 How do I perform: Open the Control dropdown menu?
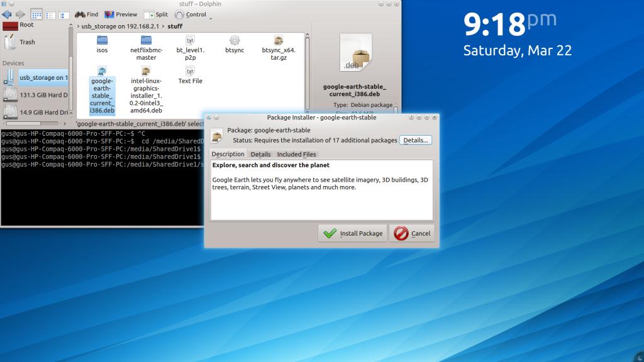click(x=191, y=14)
